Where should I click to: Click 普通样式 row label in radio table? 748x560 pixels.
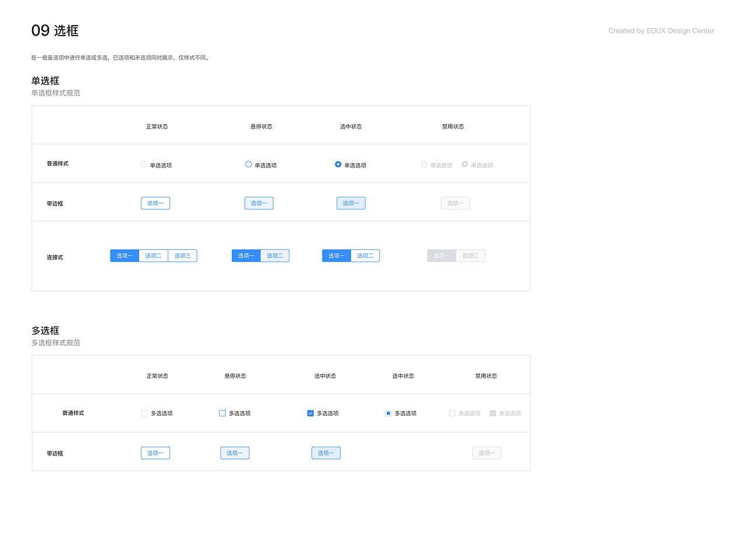[x=57, y=164]
